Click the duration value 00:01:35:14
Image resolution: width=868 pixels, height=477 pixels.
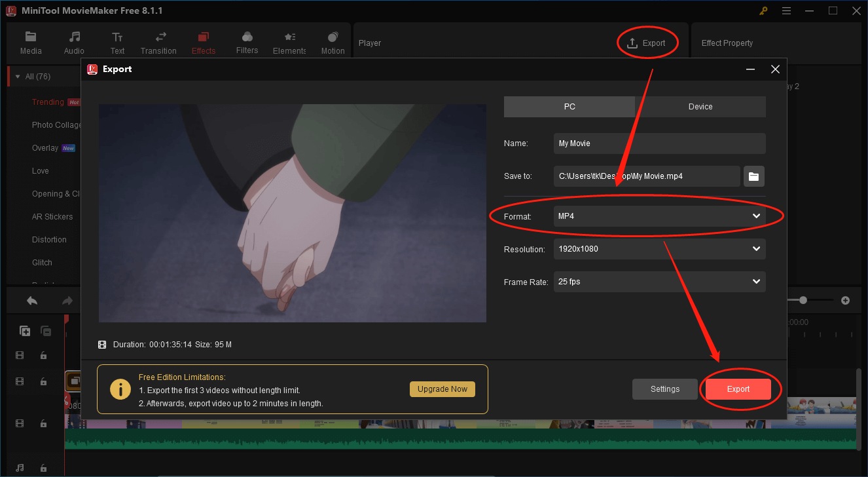[171, 345]
